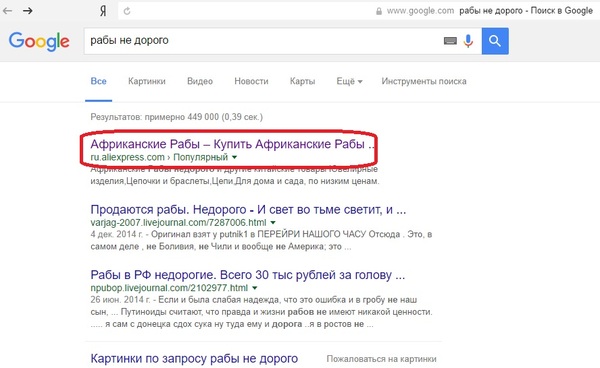
Task: Open the Yandex "Я" home button
Action: pos(103,11)
